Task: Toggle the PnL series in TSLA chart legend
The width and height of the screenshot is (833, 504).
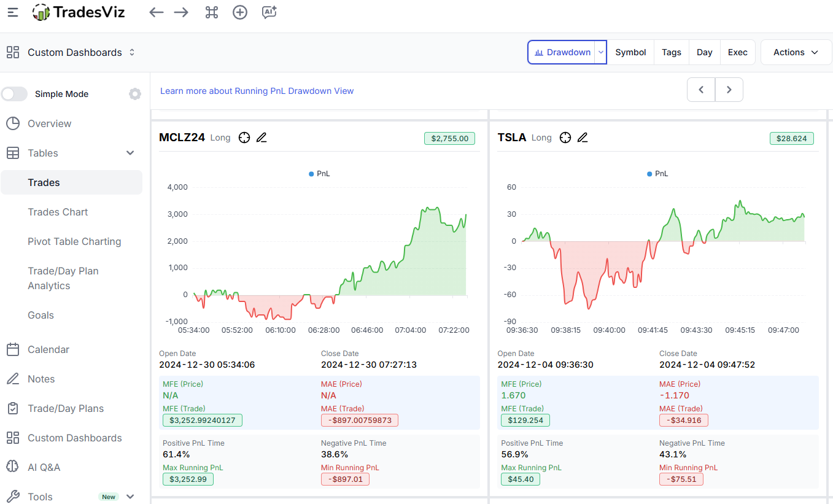Action: tap(657, 174)
